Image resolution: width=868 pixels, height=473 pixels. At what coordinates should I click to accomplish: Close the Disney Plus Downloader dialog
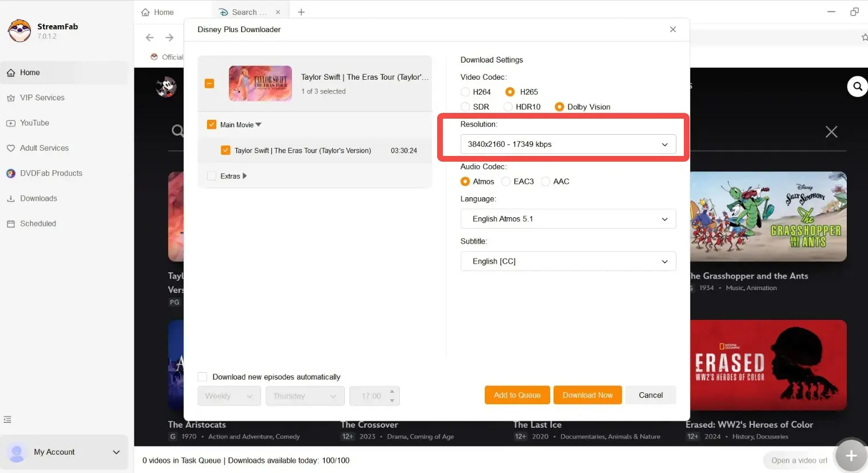click(x=673, y=29)
